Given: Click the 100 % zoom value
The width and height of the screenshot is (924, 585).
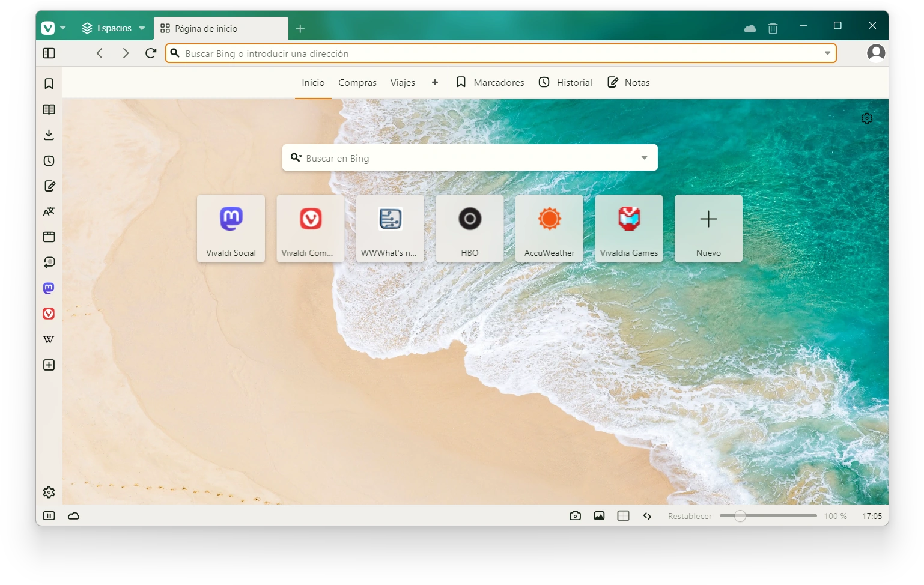Looking at the screenshot, I should (836, 516).
